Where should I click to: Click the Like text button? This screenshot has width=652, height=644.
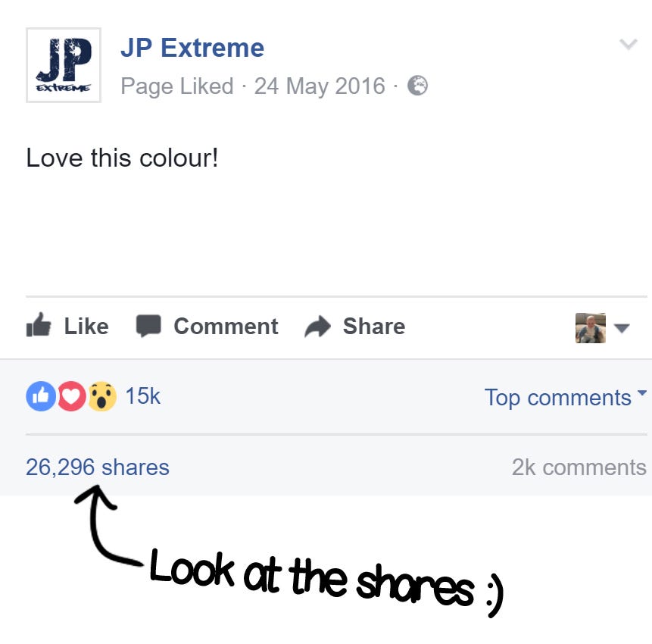click(x=86, y=326)
